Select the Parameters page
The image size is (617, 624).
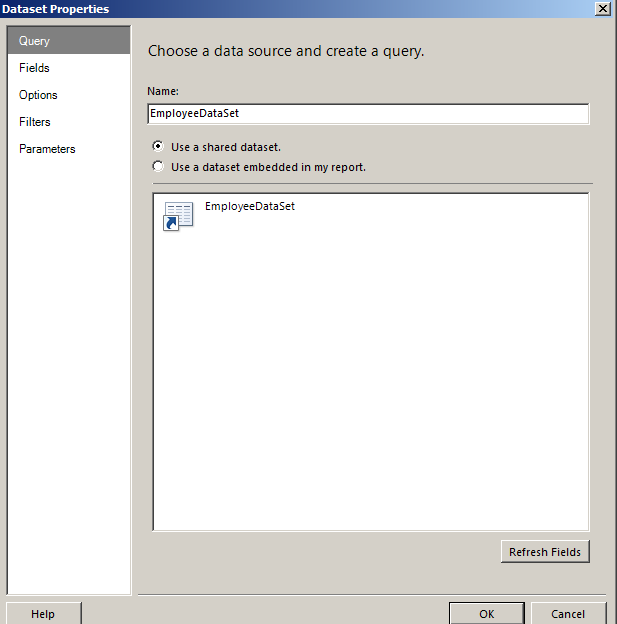coord(68,149)
